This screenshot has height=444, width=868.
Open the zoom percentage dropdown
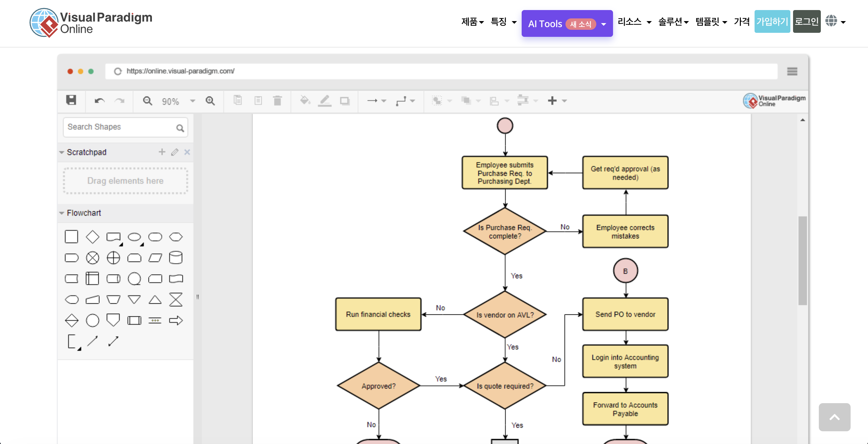[x=193, y=100]
